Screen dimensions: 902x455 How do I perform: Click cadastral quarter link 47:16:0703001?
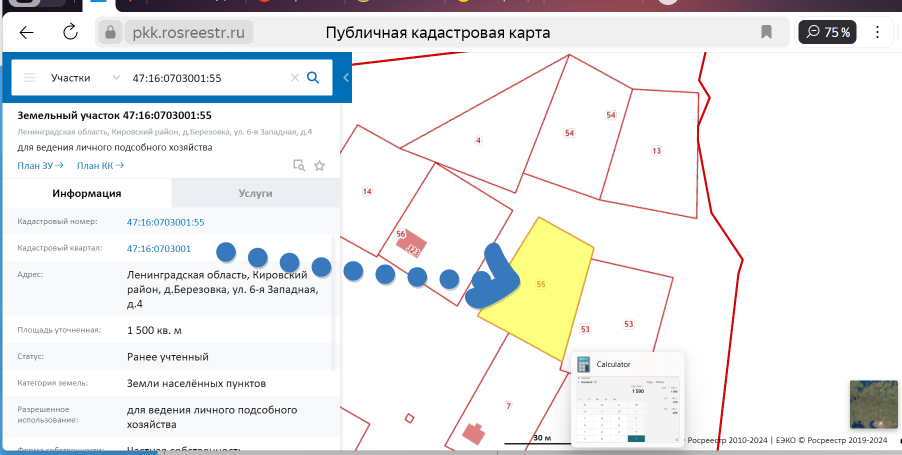click(x=158, y=248)
